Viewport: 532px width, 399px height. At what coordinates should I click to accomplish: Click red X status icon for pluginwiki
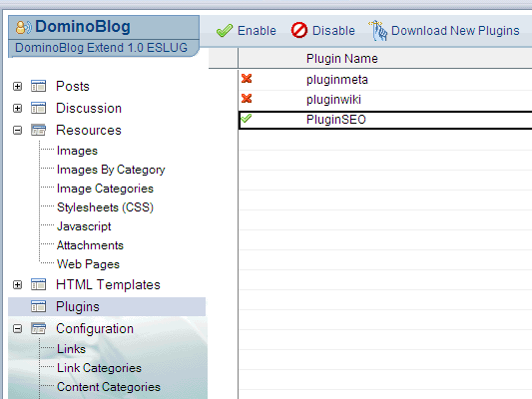(247, 99)
